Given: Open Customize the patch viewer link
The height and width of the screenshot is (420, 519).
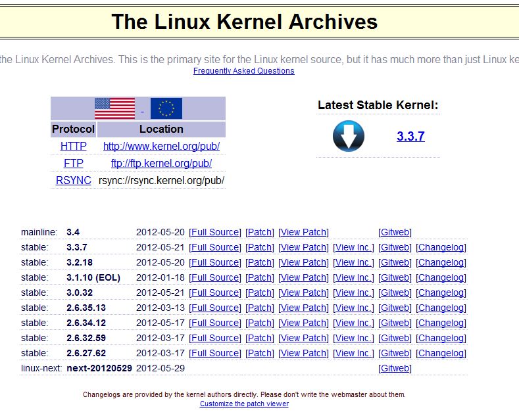Looking at the screenshot, I should [x=244, y=404].
